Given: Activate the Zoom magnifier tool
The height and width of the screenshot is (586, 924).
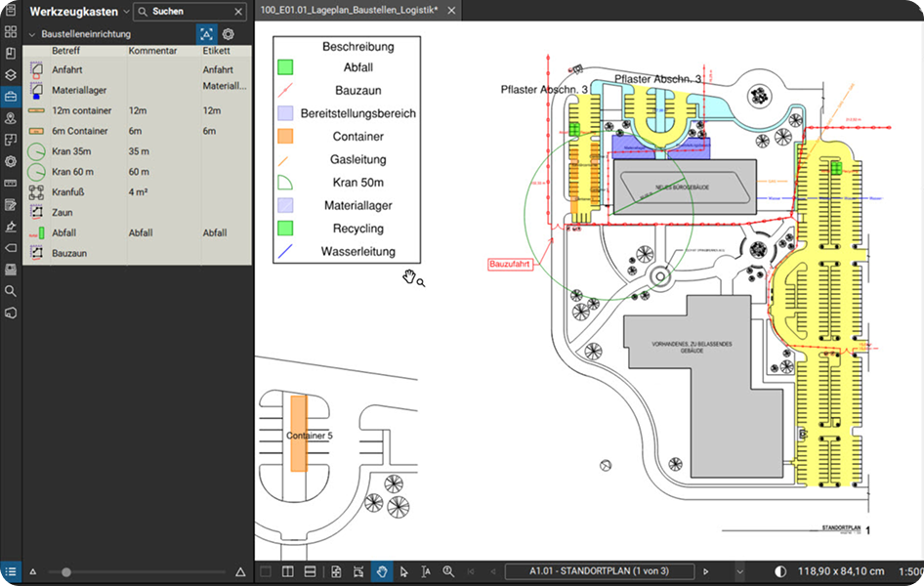Looking at the screenshot, I should (448, 571).
